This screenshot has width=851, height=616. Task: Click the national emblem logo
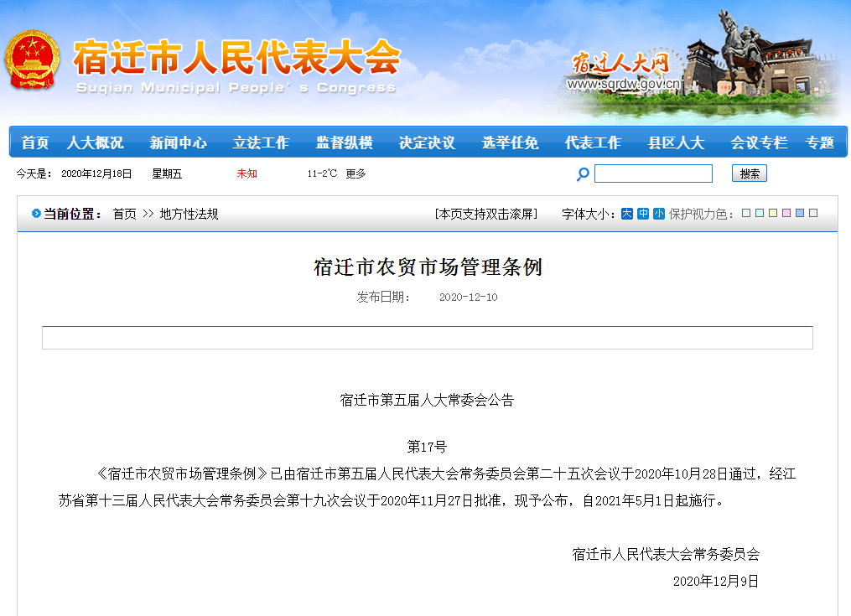(x=32, y=61)
